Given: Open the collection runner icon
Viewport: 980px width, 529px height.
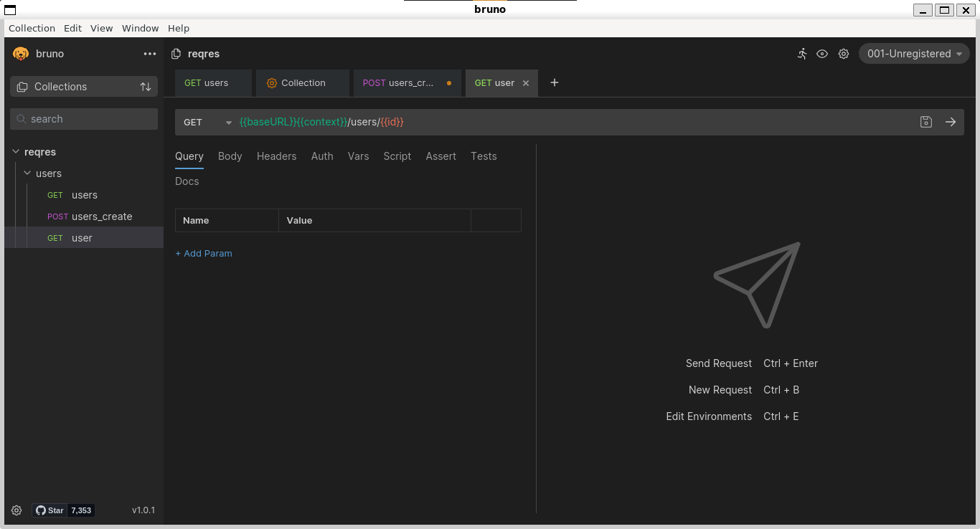Looking at the screenshot, I should coord(801,54).
